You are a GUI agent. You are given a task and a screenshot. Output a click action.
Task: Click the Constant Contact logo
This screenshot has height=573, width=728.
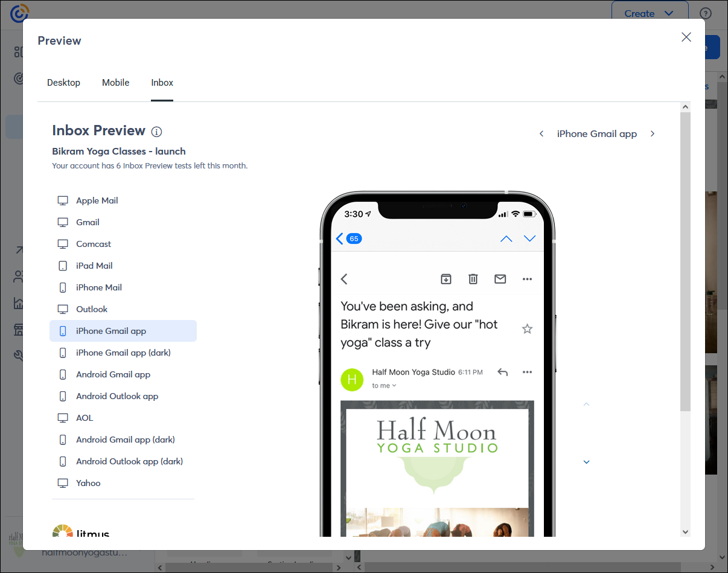[19, 13]
